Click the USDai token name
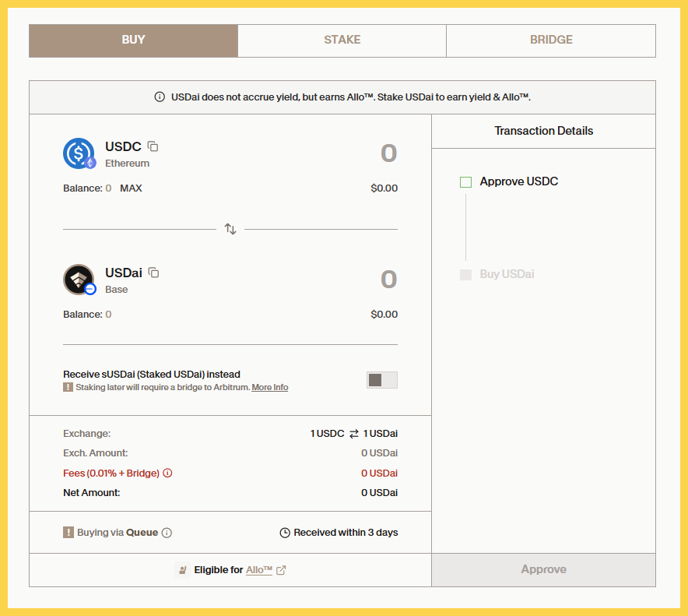 (x=124, y=273)
